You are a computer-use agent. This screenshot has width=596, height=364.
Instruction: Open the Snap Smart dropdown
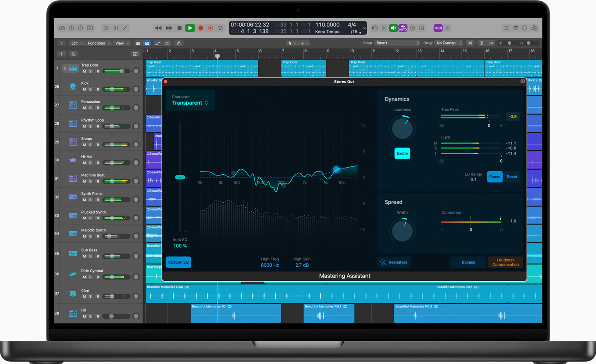pos(397,43)
